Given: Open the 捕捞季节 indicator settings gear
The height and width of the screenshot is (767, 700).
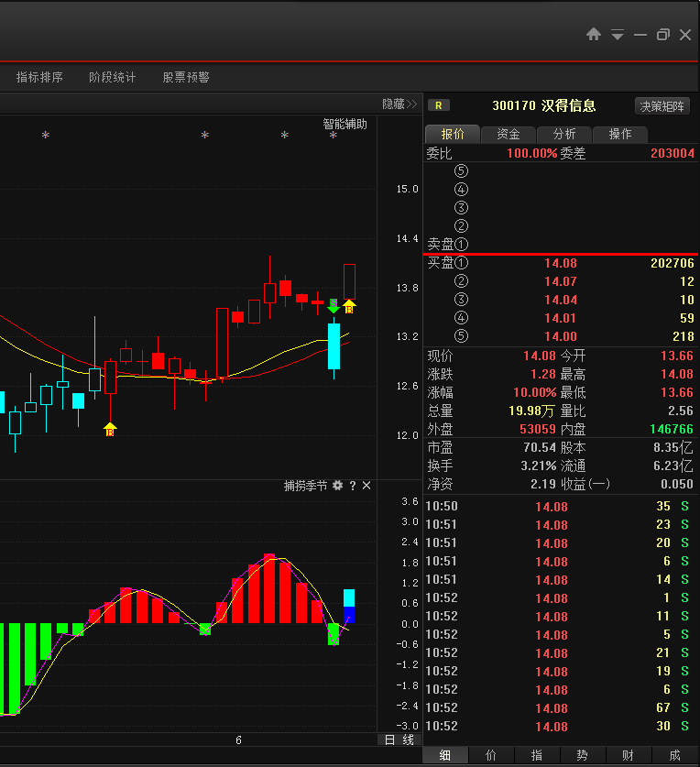Looking at the screenshot, I should (337, 486).
